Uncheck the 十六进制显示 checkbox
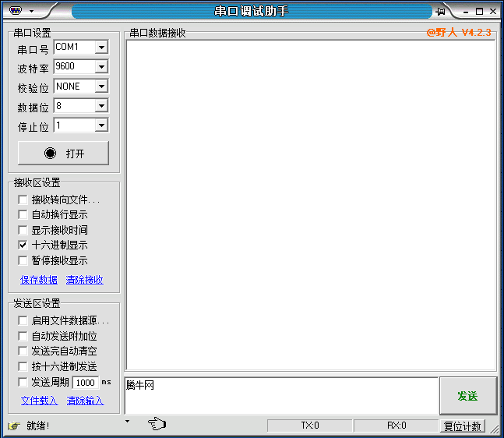This screenshot has height=438, width=504. [x=23, y=245]
